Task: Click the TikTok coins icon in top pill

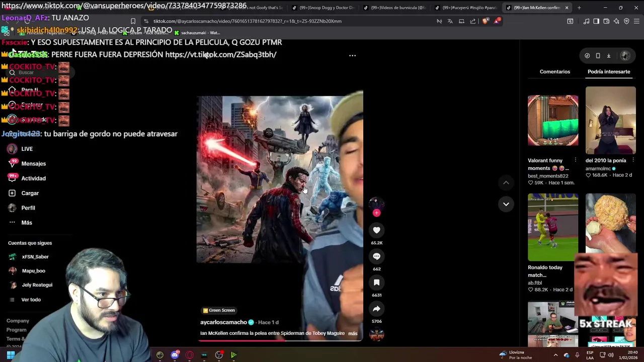Action: pos(587,56)
